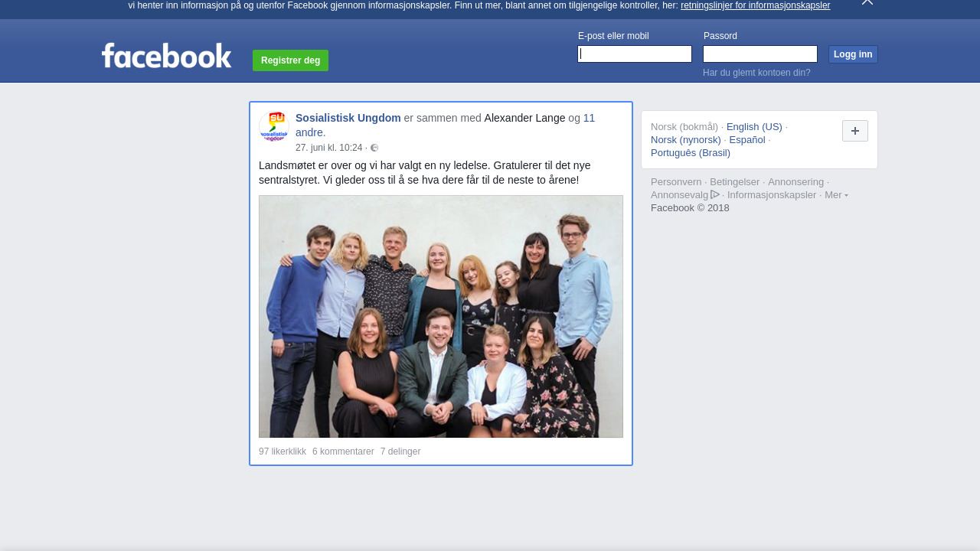Open Har du glemt kontoen din link
980x551 pixels.
tap(756, 73)
